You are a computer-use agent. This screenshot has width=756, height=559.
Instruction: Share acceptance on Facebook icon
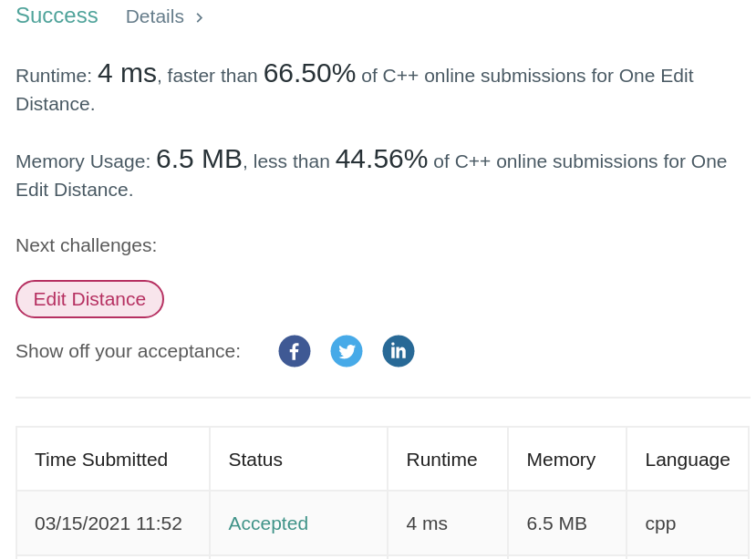click(x=295, y=351)
